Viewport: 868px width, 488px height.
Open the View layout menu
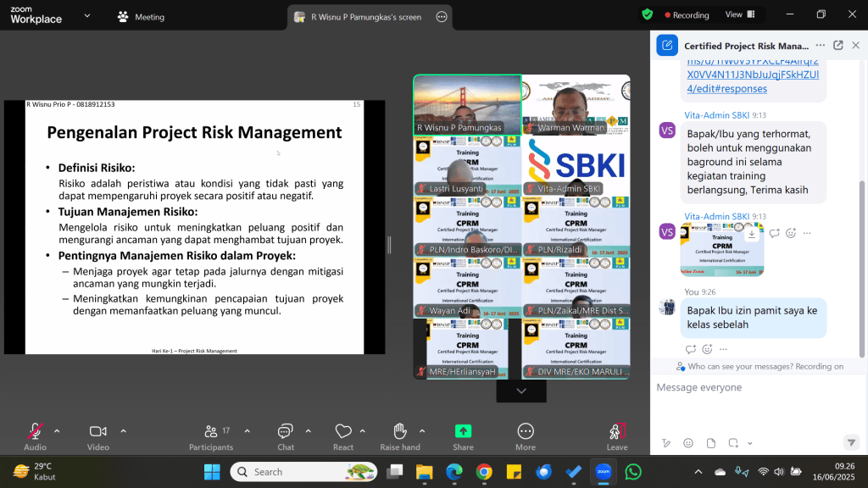pyautogui.click(x=740, y=14)
